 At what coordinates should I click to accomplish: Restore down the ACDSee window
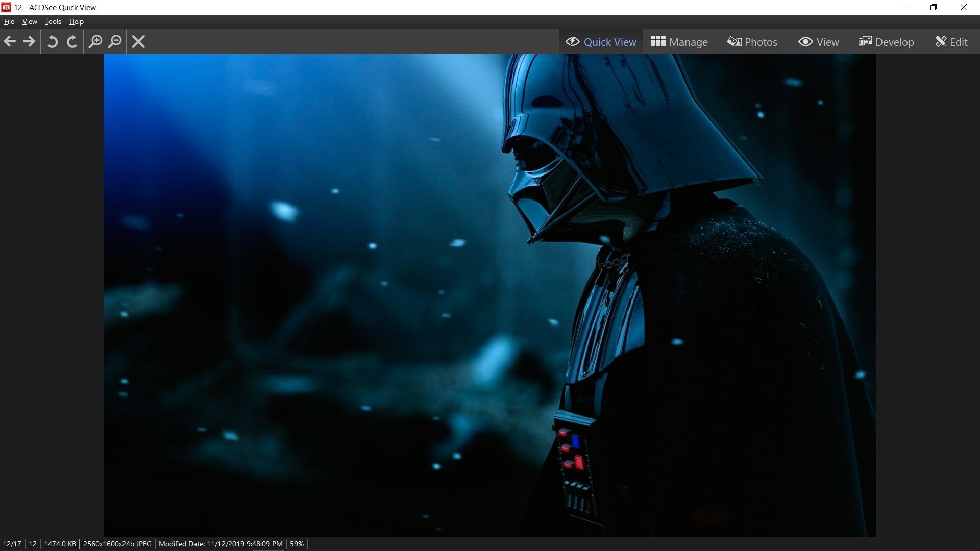coord(934,7)
